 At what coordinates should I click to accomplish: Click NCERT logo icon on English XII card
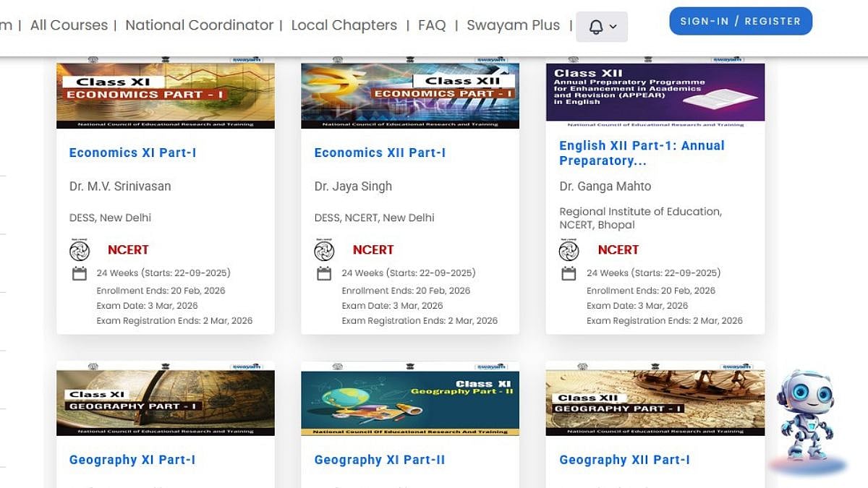coord(569,250)
